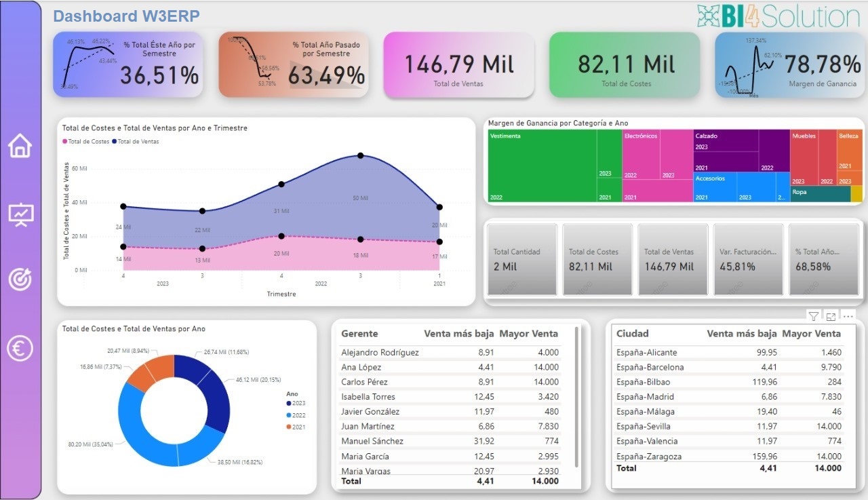The width and height of the screenshot is (868, 500).
Task: Select Juan Martínez row
Action: point(450,427)
